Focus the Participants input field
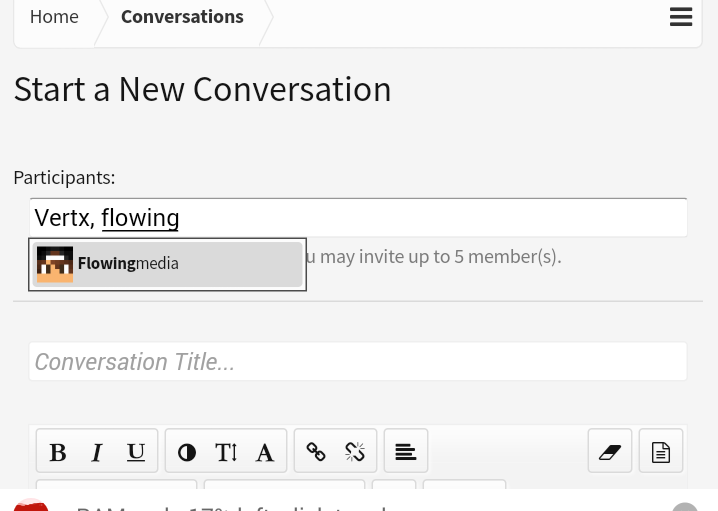718x511 pixels. pos(358,217)
